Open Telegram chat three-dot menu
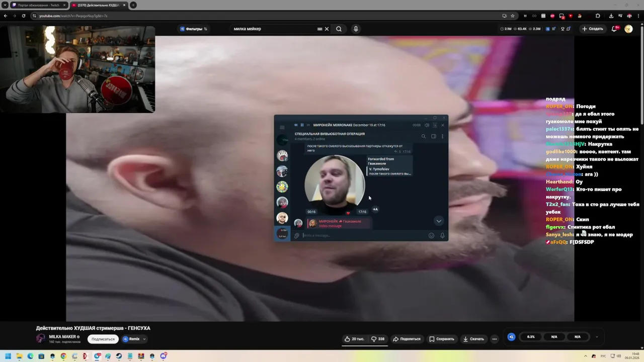Viewport: 644px width, 362px height. pyautogui.click(x=442, y=136)
